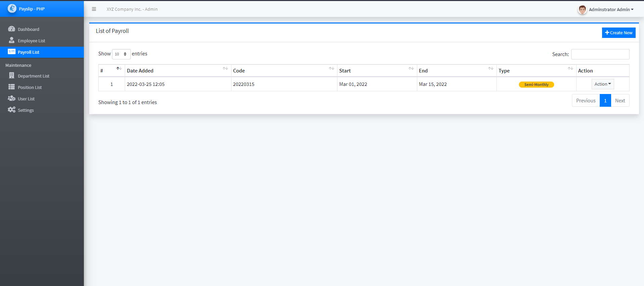Go to the Next page
The image size is (644, 286).
[x=620, y=100]
